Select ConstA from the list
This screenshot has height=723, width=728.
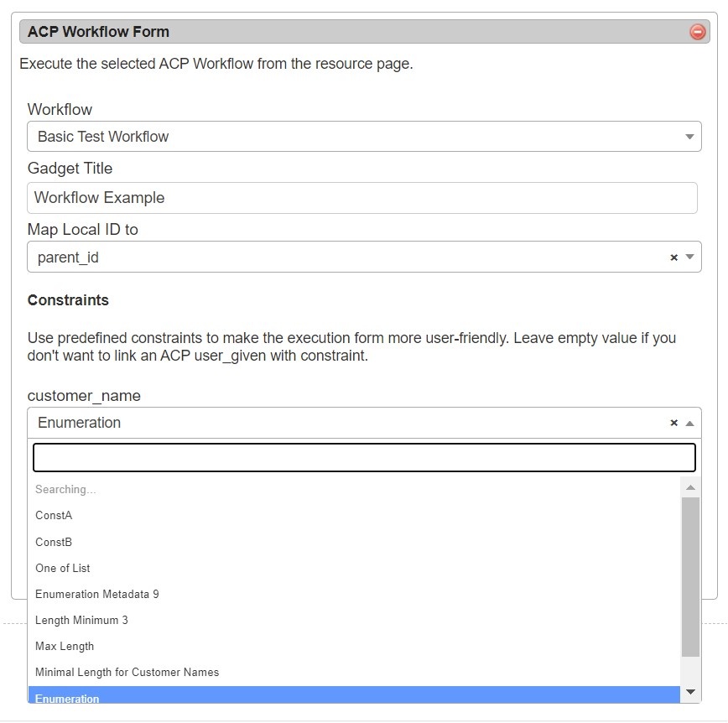click(54, 516)
